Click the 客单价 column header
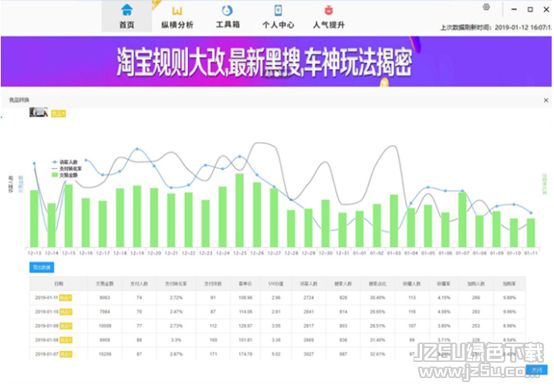The width and height of the screenshot is (554, 392). coord(245,284)
